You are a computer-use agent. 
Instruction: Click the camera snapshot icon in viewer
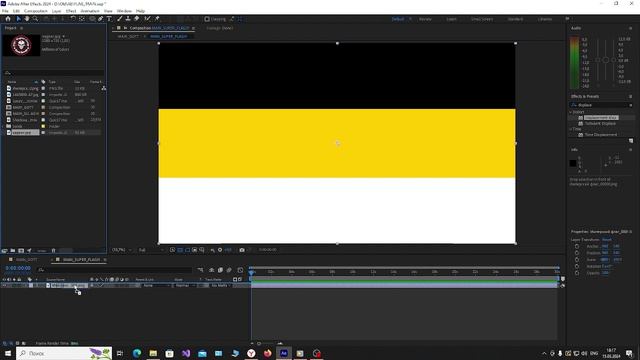[242, 250]
